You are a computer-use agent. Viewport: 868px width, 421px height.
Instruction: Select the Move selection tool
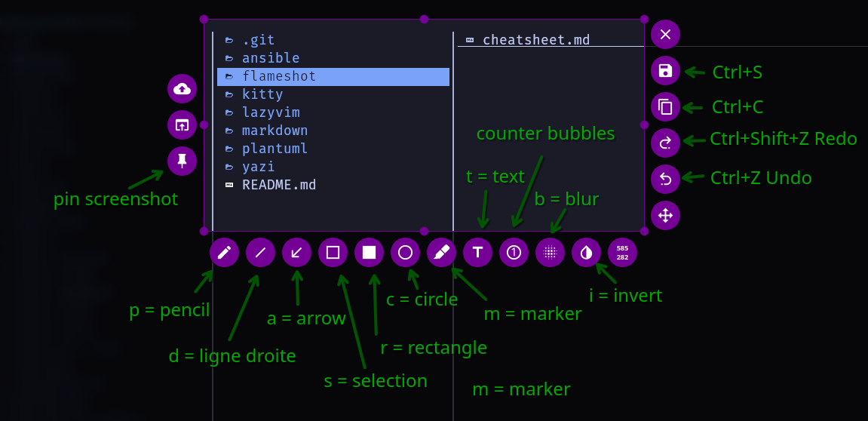(665, 216)
